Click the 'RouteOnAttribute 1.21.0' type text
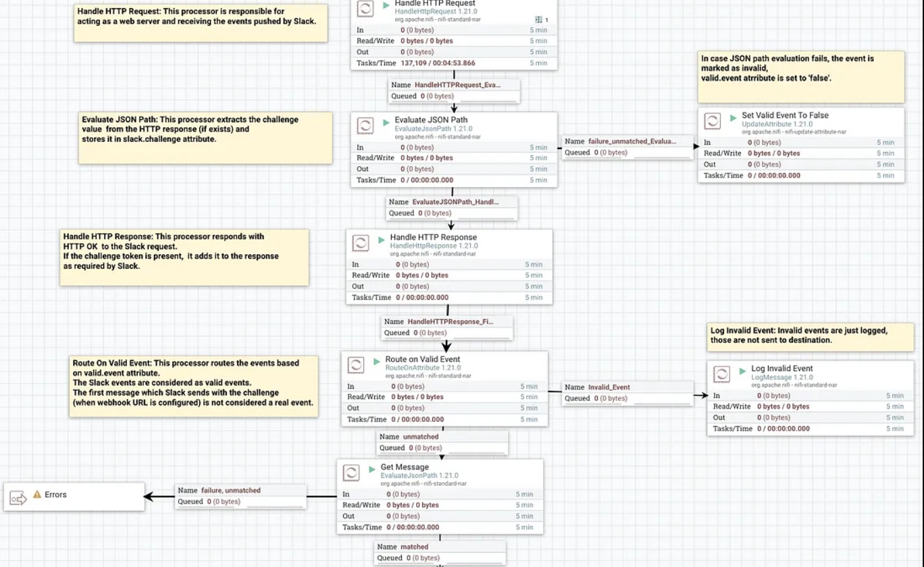The image size is (924, 567). coord(423,368)
